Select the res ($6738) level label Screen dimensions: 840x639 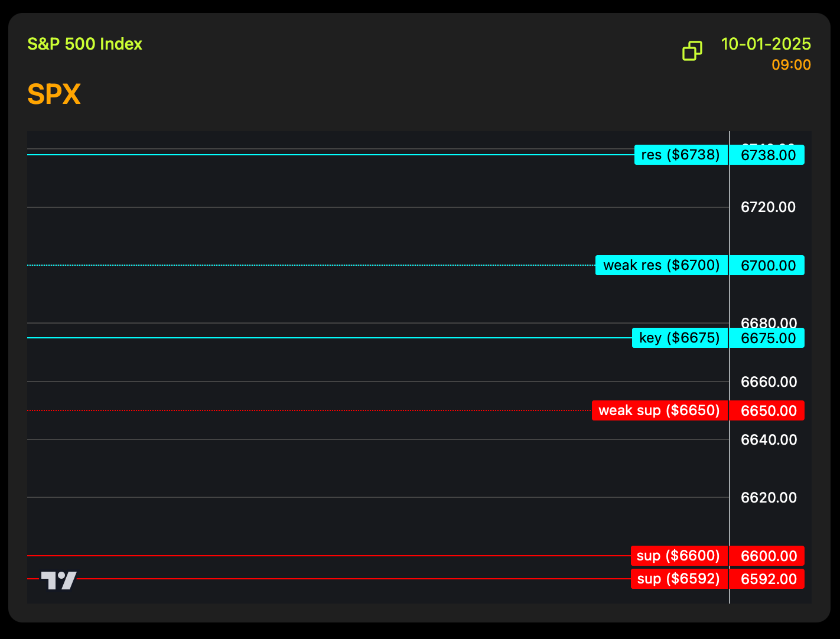pyautogui.click(x=681, y=155)
